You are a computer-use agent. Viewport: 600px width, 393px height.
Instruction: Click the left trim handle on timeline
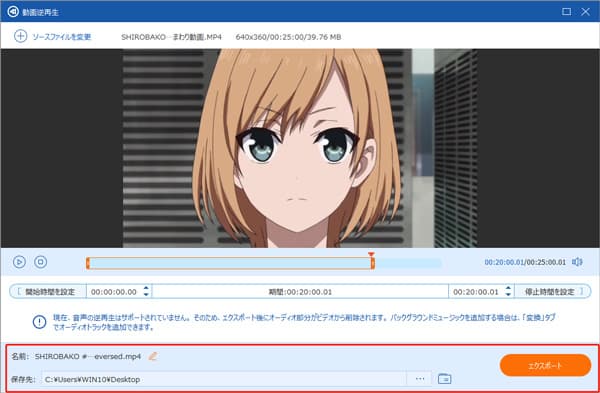pos(88,263)
